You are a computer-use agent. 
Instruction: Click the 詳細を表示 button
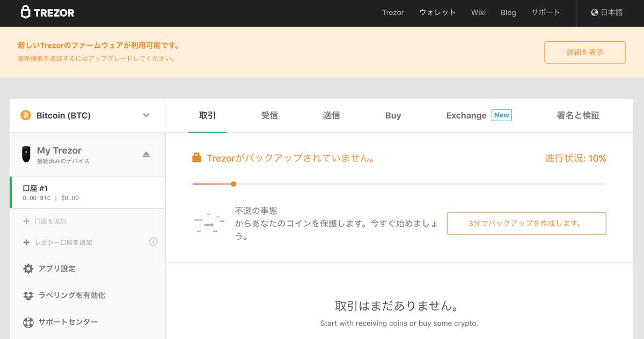point(585,52)
